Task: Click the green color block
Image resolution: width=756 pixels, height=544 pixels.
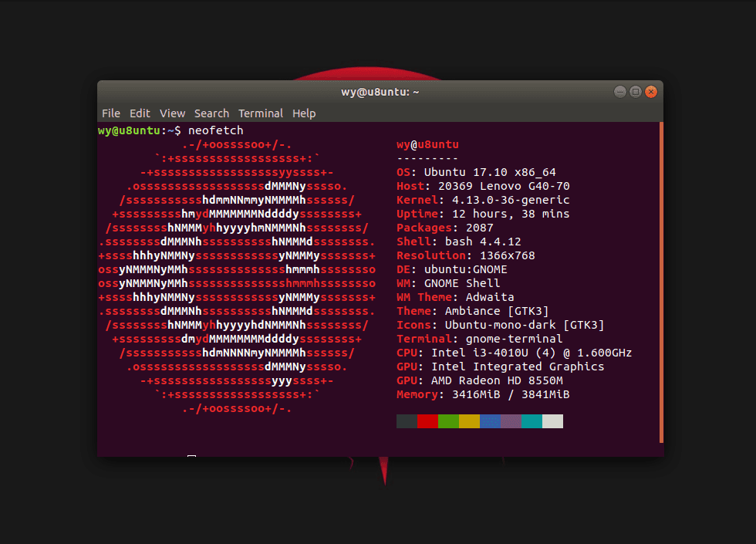Action: [x=448, y=421]
